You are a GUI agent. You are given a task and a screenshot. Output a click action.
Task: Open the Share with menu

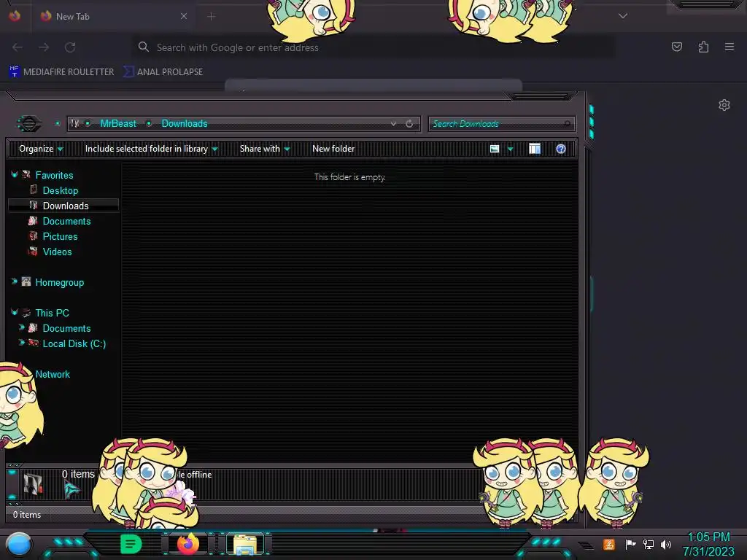point(264,149)
